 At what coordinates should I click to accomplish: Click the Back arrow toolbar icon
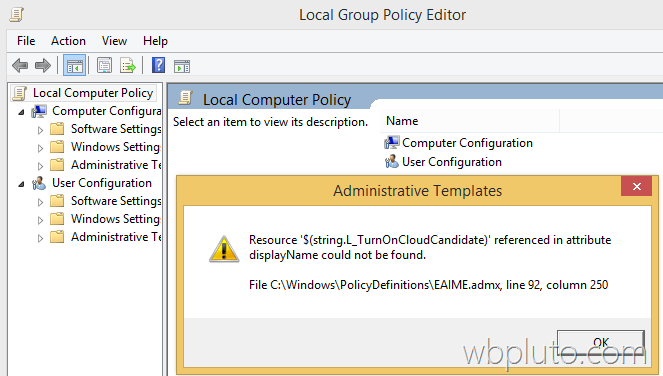20,66
